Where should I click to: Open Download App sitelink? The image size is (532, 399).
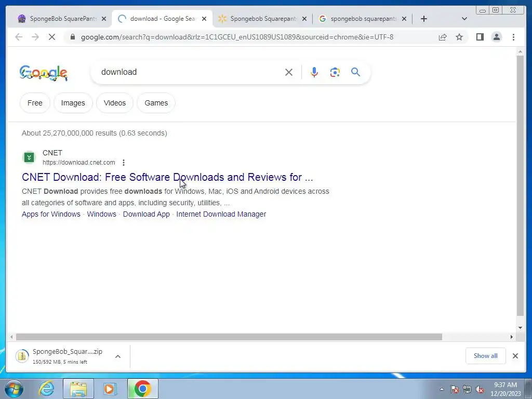click(x=146, y=214)
